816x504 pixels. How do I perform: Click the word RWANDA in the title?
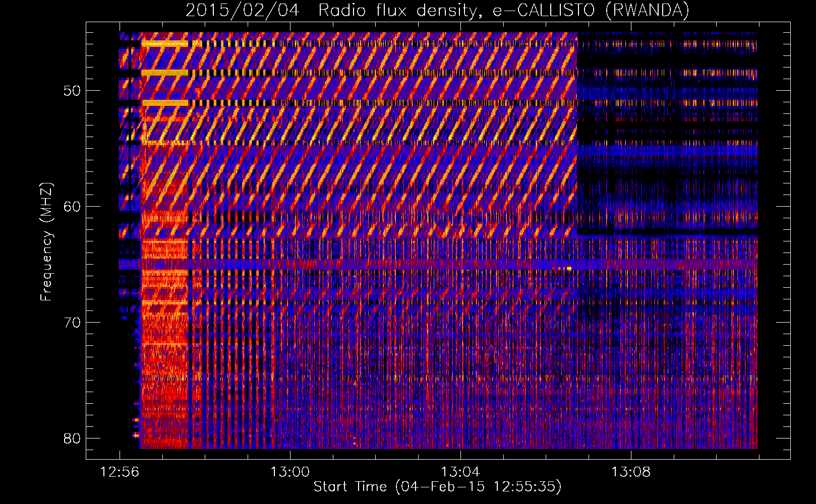pos(647,10)
